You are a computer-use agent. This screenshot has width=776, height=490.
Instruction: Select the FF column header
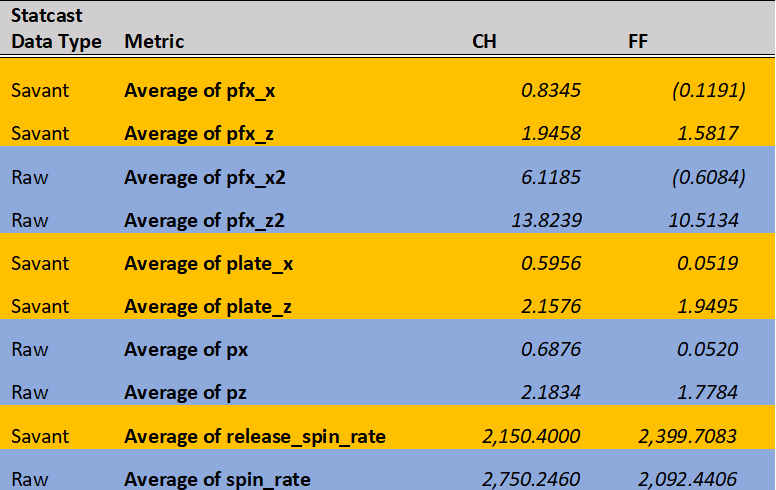638,41
